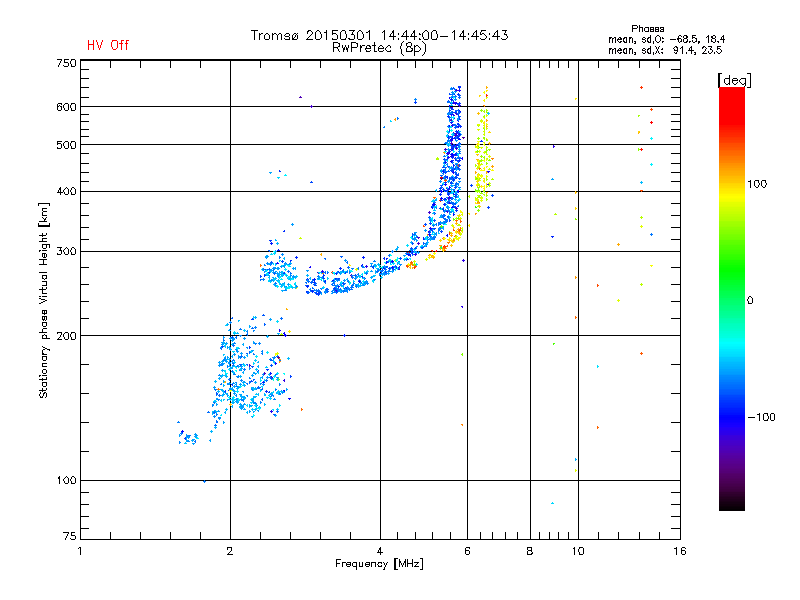Click the x-axis tick label "6"
800x600 pixels.
pyautogui.click(x=467, y=551)
